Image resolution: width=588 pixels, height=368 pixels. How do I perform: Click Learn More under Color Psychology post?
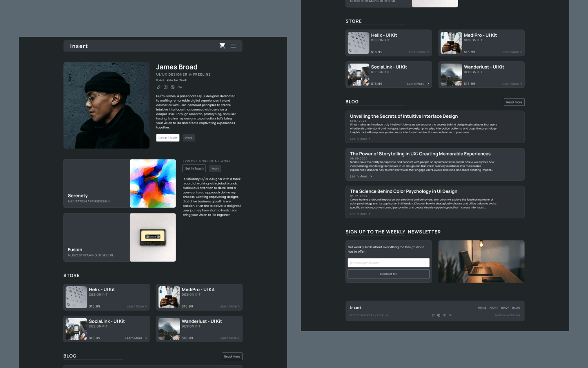pos(360,214)
